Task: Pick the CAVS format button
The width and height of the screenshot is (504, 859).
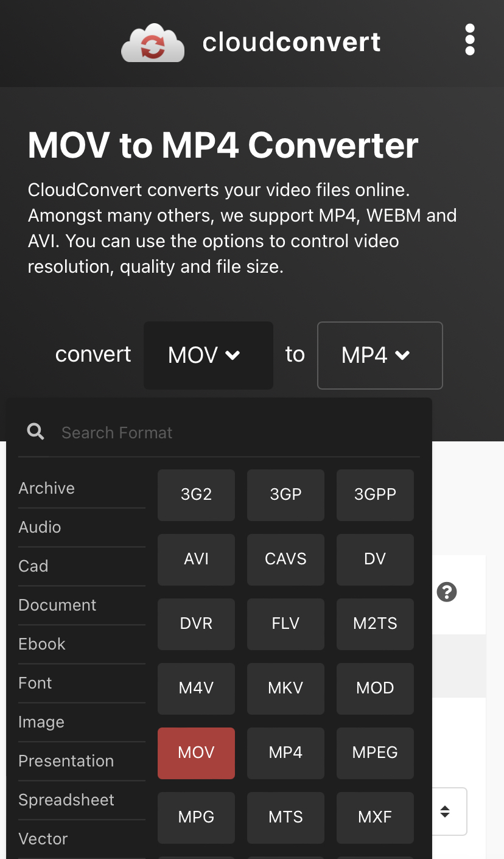Action: point(285,559)
